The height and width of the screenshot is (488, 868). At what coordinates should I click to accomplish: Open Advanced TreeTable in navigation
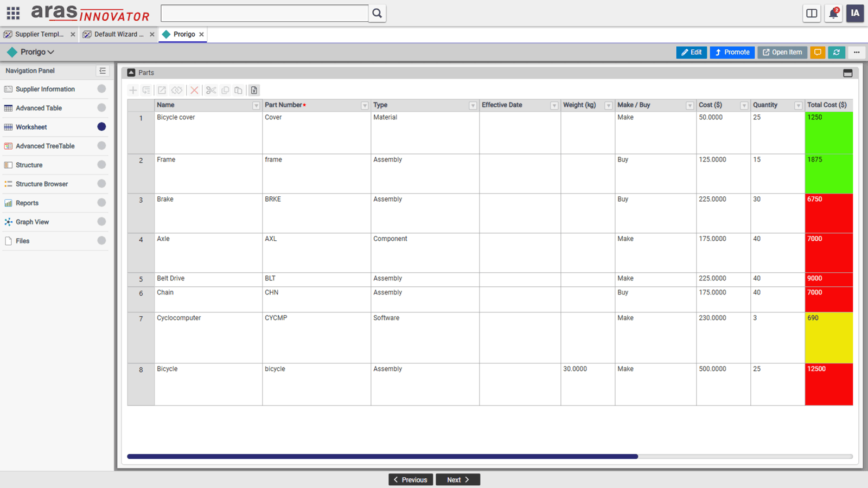click(x=54, y=146)
